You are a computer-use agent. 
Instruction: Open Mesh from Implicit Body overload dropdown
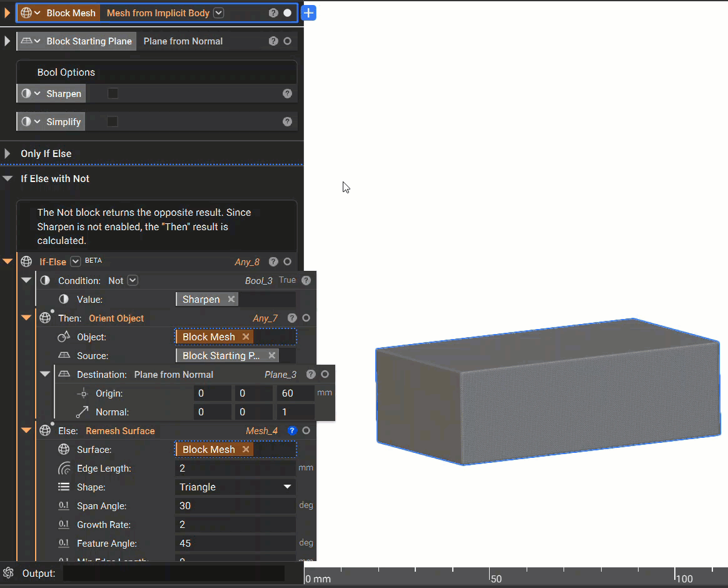[x=219, y=13]
